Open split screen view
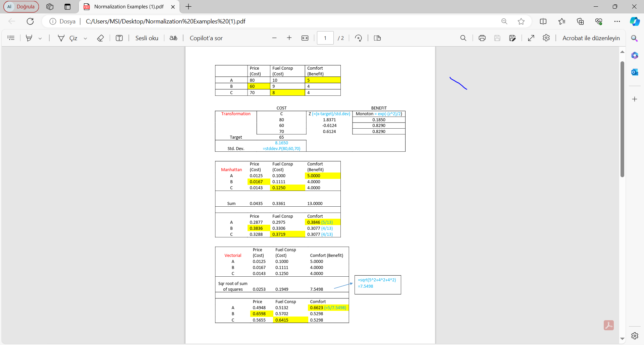Image resolution: width=644 pixels, height=345 pixels. (x=543, y=21)
